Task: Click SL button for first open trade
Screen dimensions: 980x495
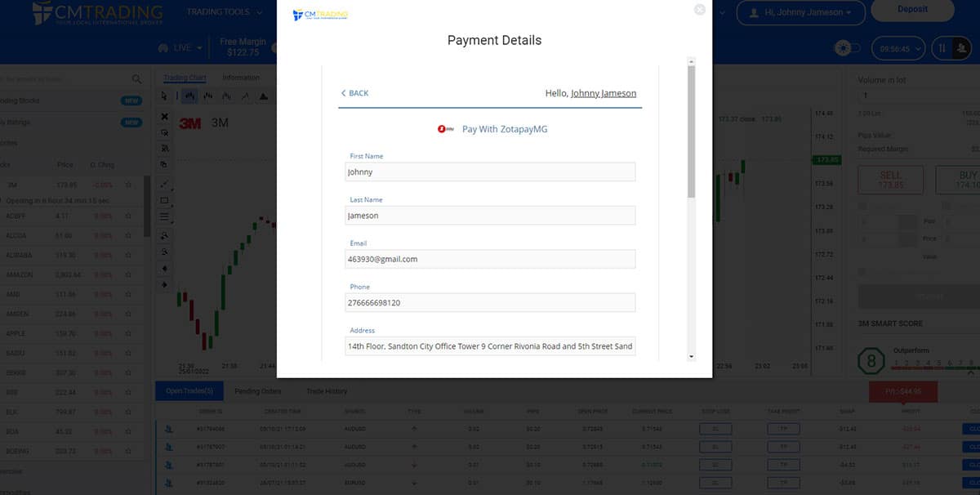Action: (x=715, y=429)
